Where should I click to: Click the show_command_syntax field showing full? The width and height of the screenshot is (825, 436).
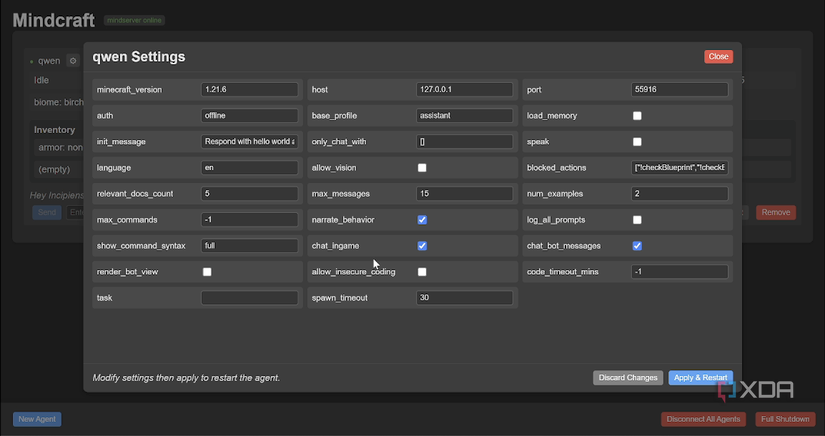(249, 246)
